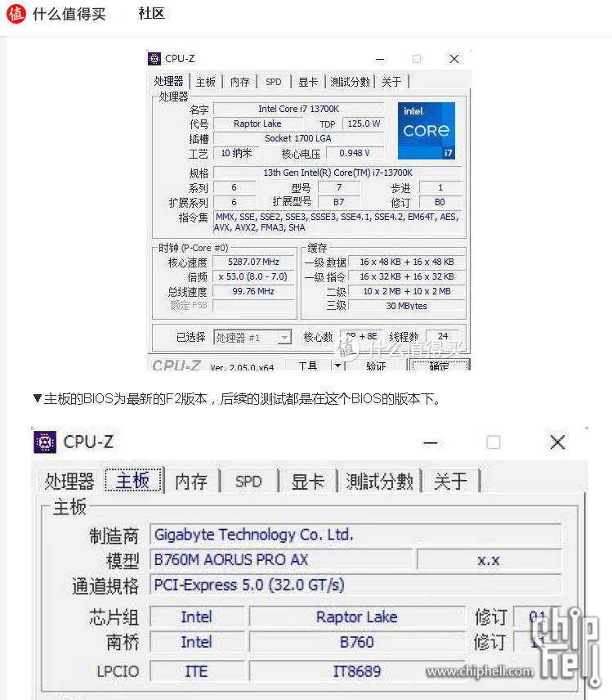Click the B760M AORUS PRO AX model field
This screenshot has height=700, width=612.
[281, 560]
